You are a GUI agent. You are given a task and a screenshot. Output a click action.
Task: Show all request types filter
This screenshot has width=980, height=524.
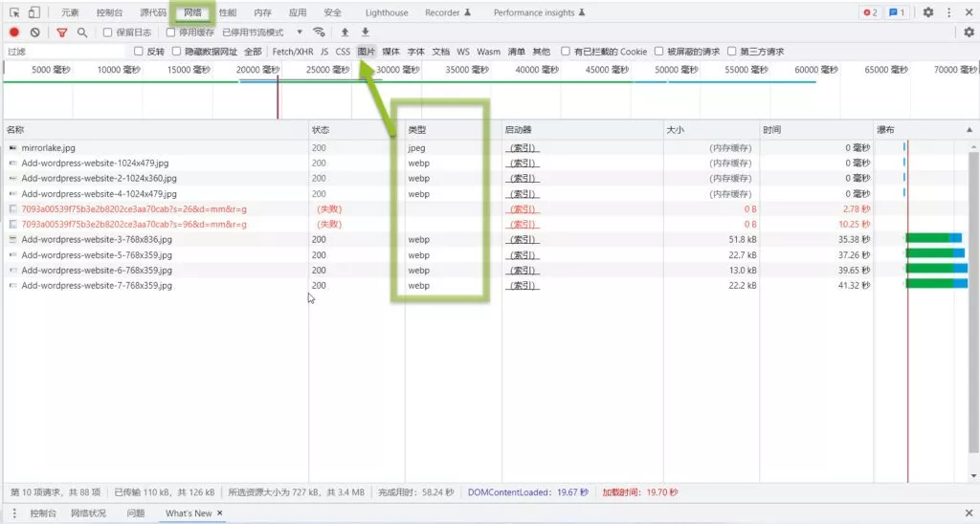[x=253, y=52]
